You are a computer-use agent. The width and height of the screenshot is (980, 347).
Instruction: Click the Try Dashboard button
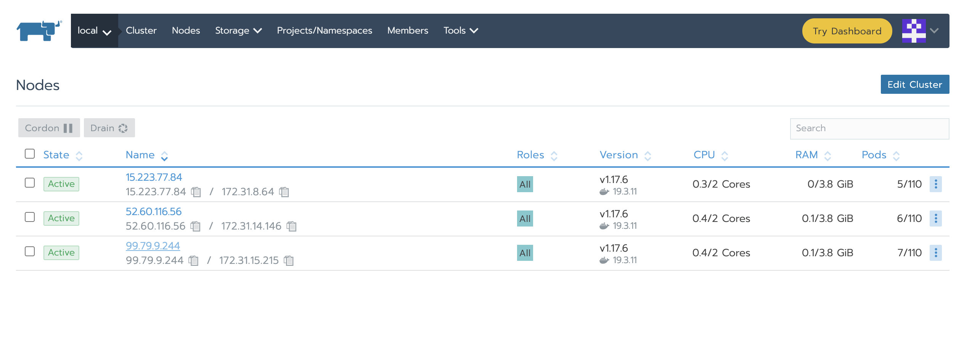(x=847, y=31)
